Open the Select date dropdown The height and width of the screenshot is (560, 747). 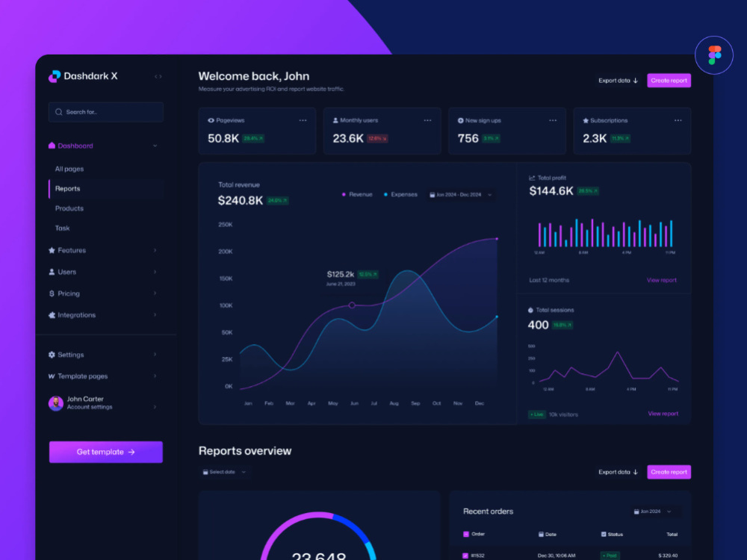[x=224, y=472]
